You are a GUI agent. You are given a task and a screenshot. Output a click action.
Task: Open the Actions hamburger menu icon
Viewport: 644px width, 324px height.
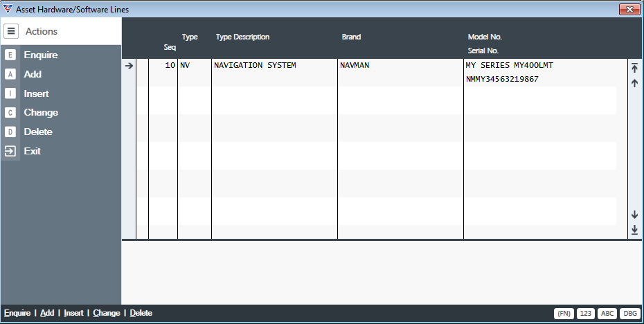click(x=11, y=30)
